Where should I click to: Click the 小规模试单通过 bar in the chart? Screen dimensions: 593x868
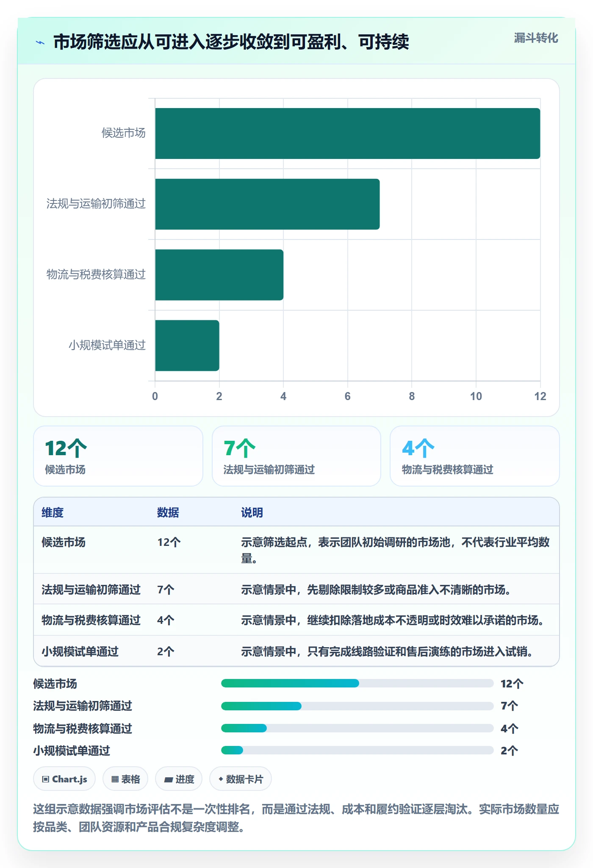(187, 345)
